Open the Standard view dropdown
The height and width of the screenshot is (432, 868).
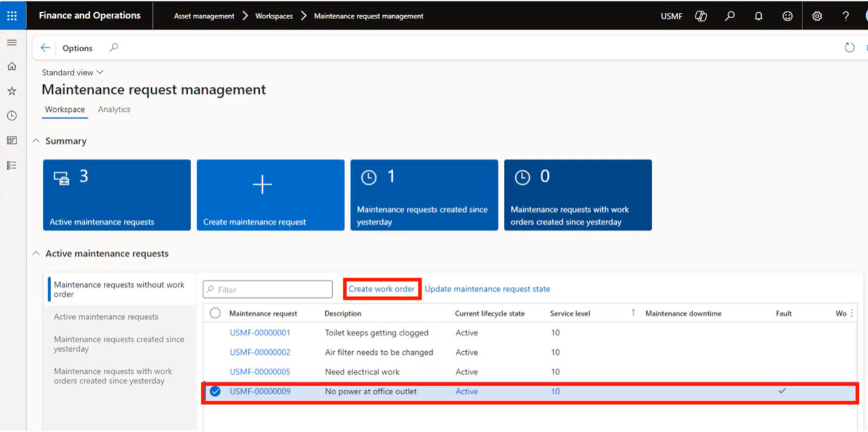[x=72, y=72]
